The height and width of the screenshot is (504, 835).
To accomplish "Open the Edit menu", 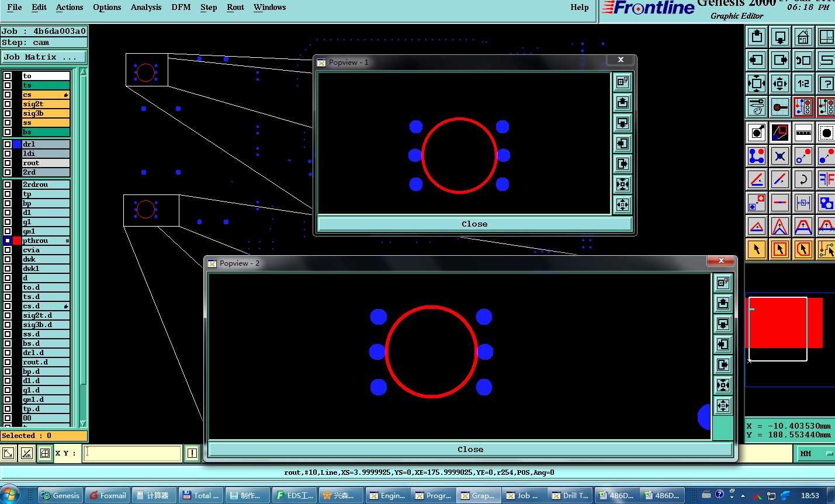I will [x=39, y=7].
